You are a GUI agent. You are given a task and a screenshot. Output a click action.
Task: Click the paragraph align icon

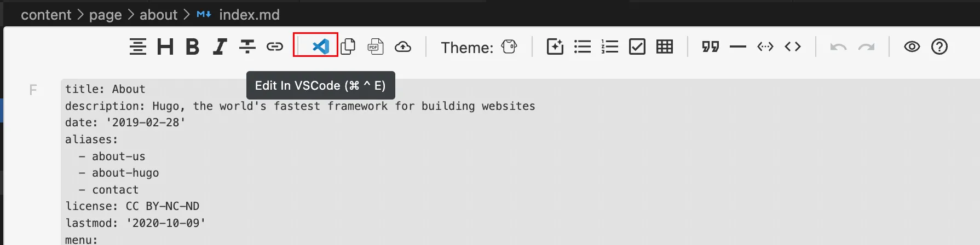(x=138, y=47)
